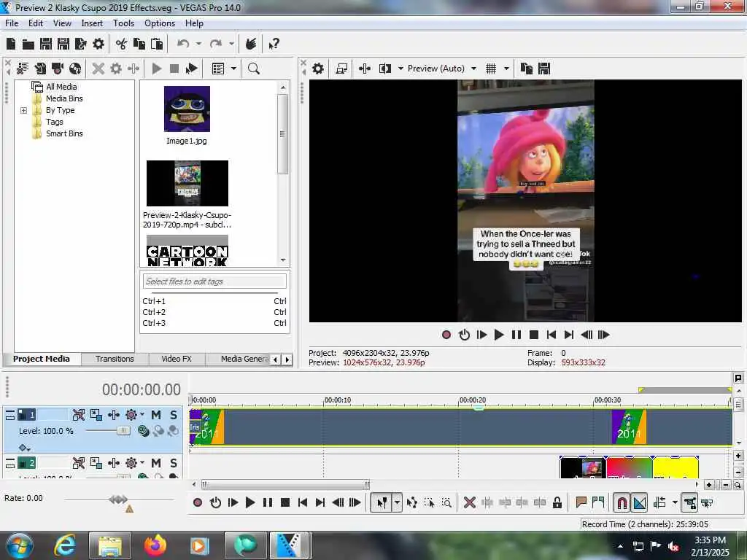This screenshot has height=560, width=747.
Task: Mute track 1 with the M button
Action: click(156, 415)
